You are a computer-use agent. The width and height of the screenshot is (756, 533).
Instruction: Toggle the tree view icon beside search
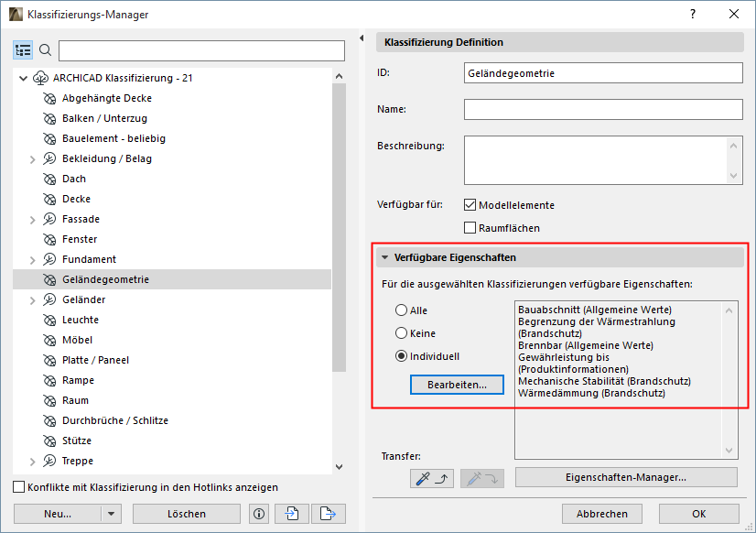point(23,50)
